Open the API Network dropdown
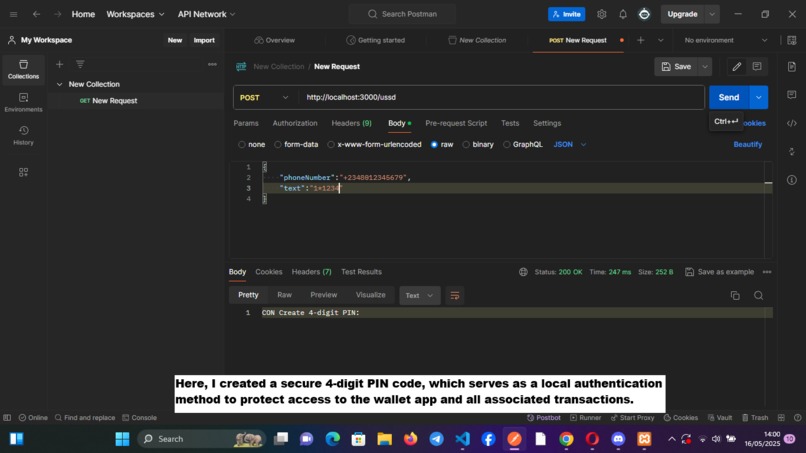The image size is (806, 453). [206, 14]
